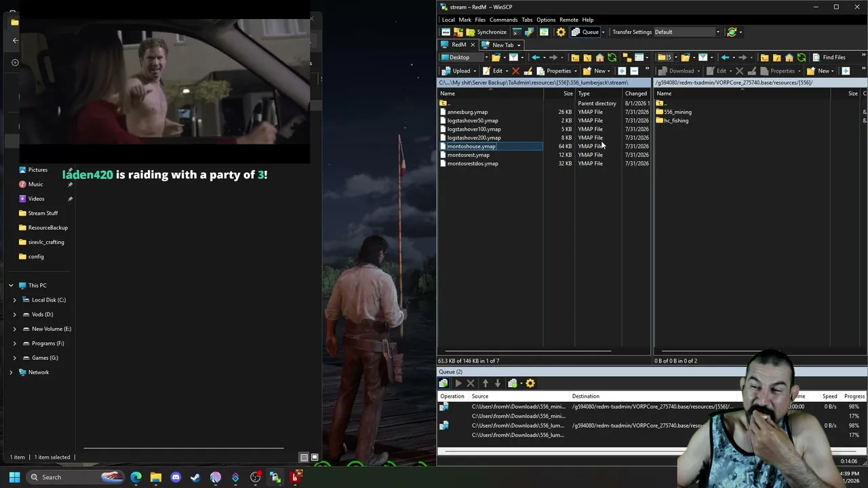Delete selected local file with red X

(515, 70)
